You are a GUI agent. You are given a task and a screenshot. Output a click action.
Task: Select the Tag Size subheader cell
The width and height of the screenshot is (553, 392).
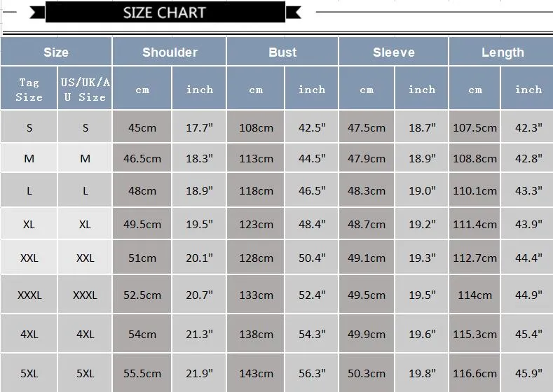click(29, 88)
